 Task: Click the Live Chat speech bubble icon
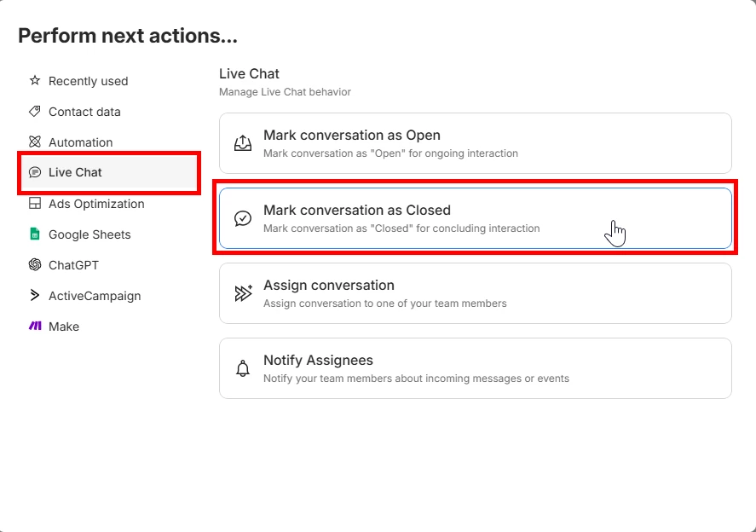tap(35, 172)
